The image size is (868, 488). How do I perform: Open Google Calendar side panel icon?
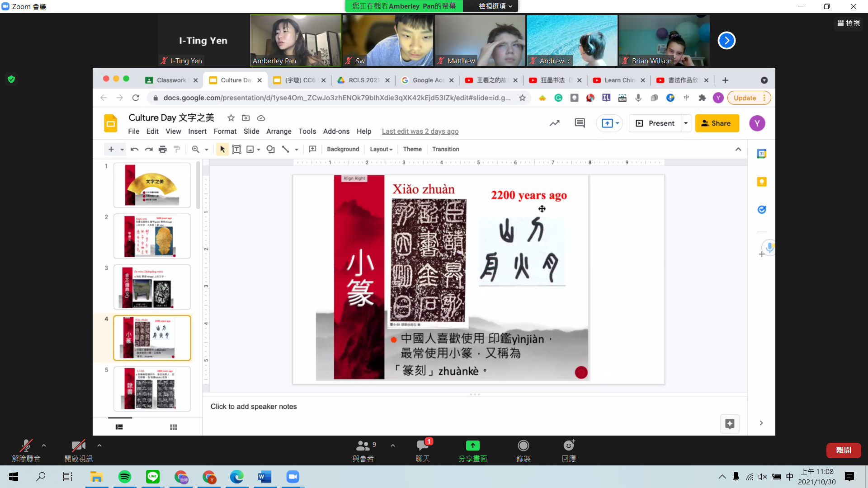762,154
